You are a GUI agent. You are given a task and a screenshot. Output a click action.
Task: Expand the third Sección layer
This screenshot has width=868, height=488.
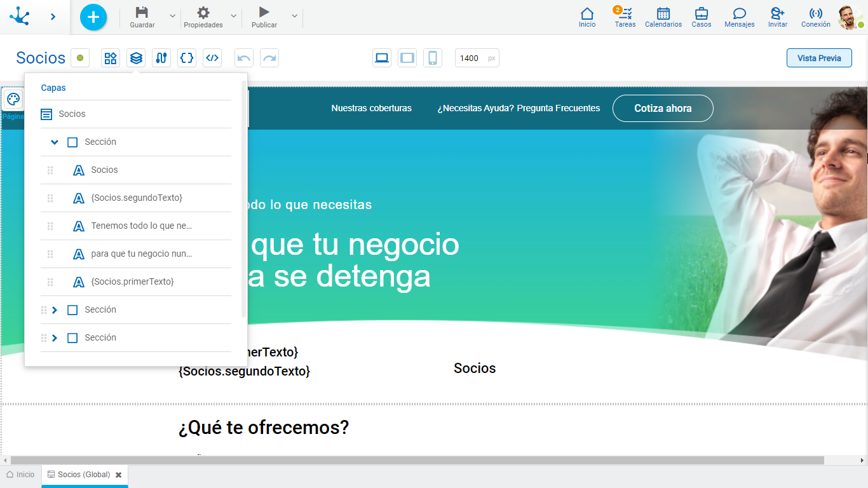click(55, 338)
